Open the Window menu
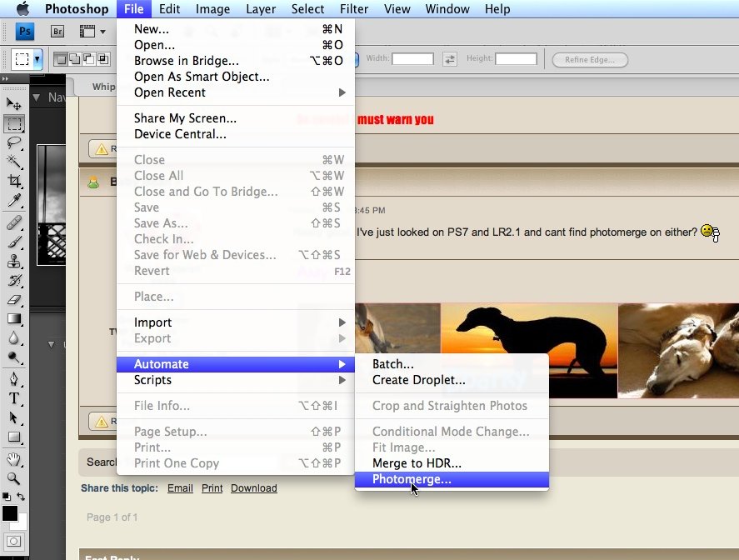This screenshot has height=560, width=739. (447, 9)
